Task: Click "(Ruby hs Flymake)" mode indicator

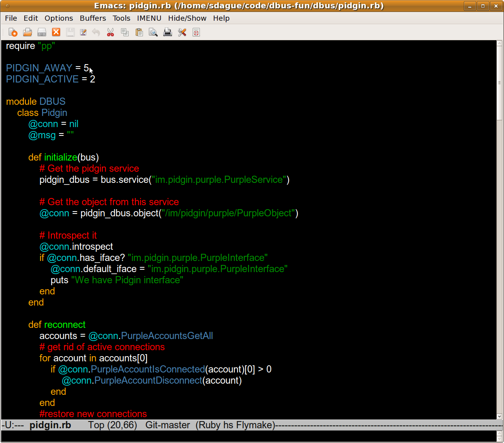Action: pos(235,425)
